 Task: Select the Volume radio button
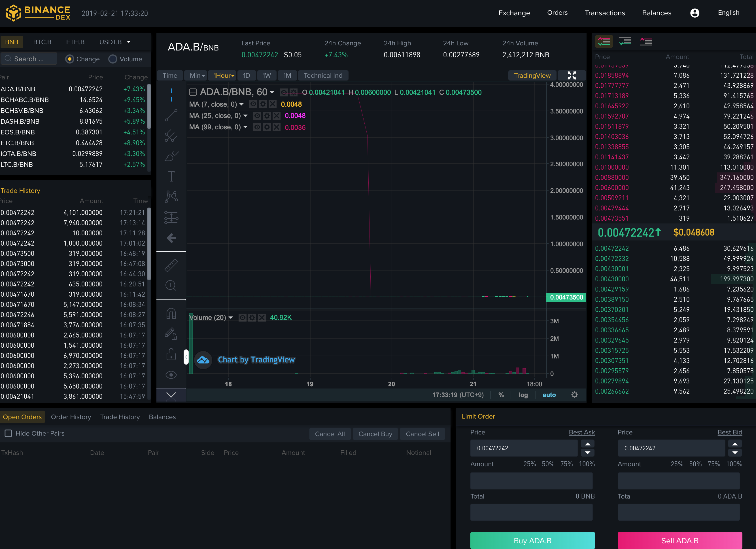(x=113, y=59)
